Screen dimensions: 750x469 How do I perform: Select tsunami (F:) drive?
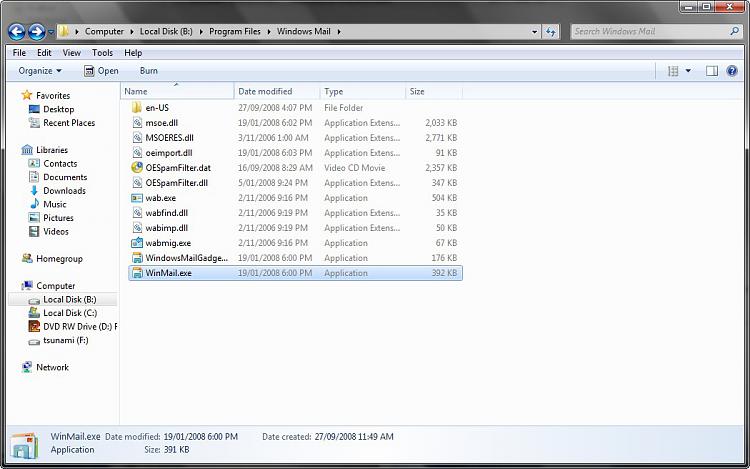pyautogui.click(x=66, y=340)
